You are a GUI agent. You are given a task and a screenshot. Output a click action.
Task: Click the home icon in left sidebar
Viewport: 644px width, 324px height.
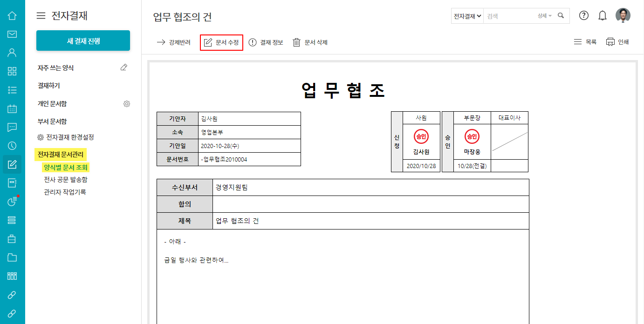coord(12,16)
